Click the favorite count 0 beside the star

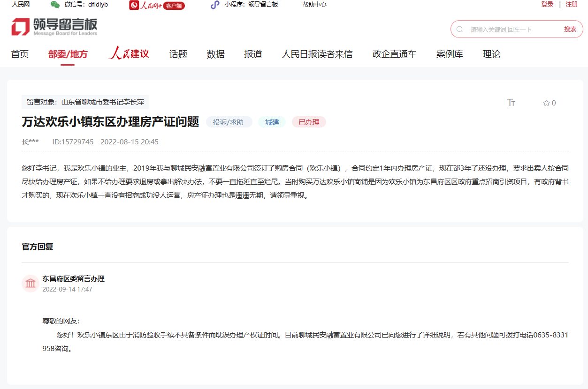554,103
